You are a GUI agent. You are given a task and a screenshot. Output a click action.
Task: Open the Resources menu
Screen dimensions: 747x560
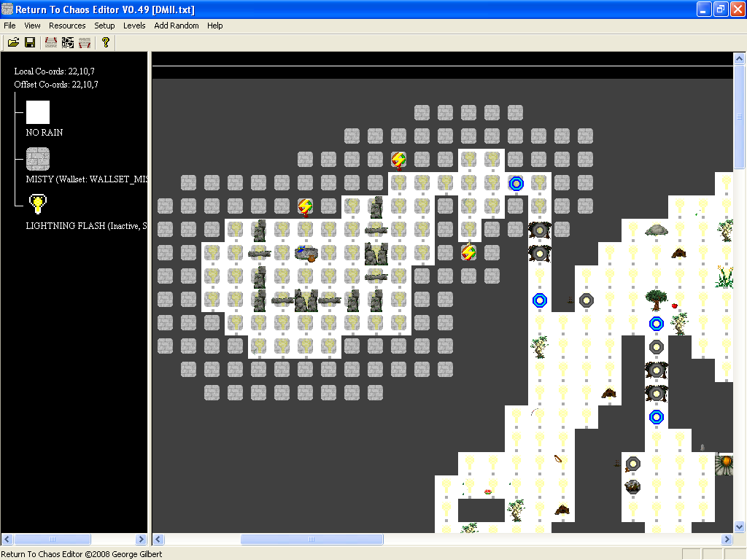click(67, 26)
